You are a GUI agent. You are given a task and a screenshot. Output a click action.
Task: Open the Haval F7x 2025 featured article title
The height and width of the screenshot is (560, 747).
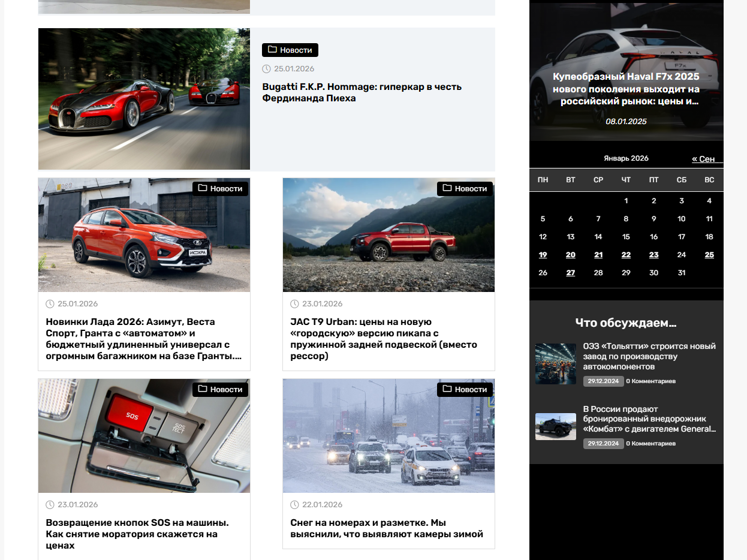point(626,89)
